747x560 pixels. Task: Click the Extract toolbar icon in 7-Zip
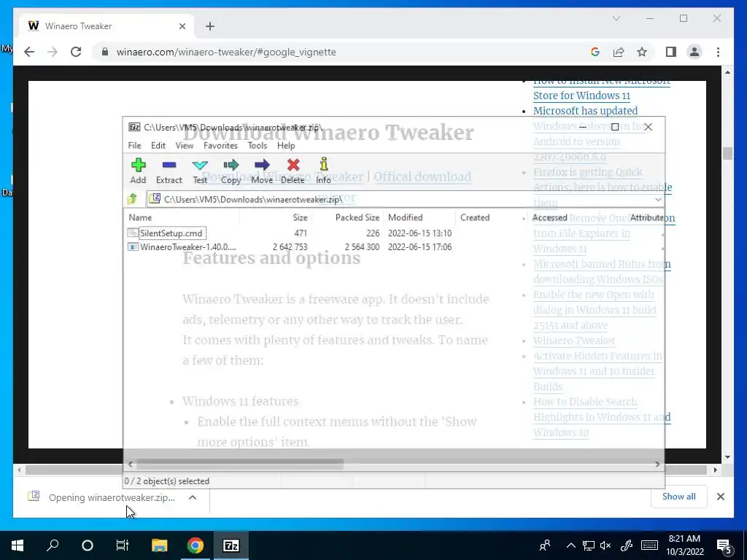point(169,171)
